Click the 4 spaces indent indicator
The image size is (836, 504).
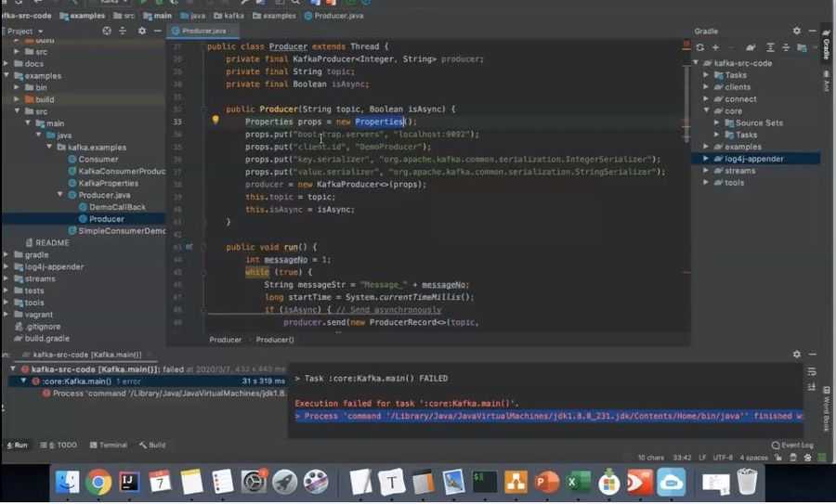pyautogui.click(x=753, y=457)
